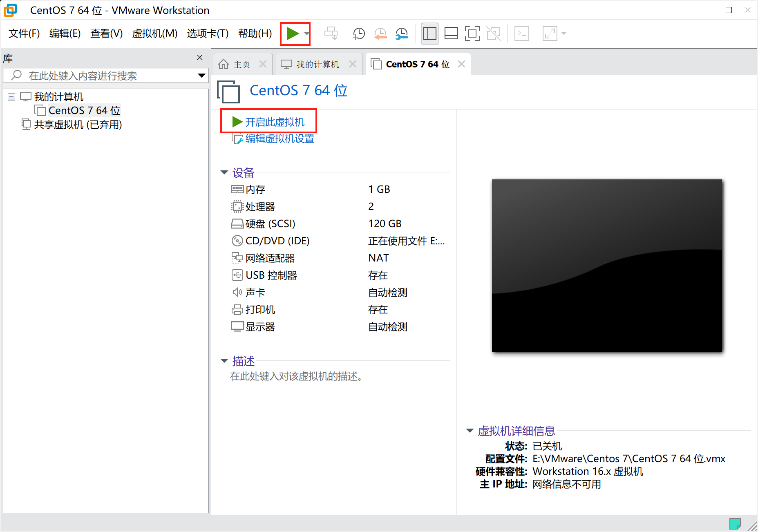Screen dimensions: 758x532
Task: Select 共享虚拟机 (已弃用) tree item
Action: point(78,124)
